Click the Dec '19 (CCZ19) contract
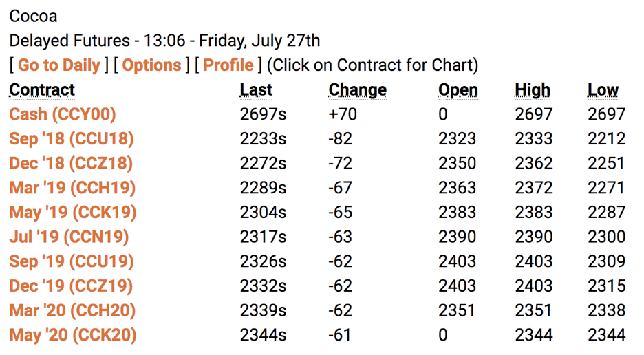This screenshot has width=644, height=355. click(x=71, y=286)
